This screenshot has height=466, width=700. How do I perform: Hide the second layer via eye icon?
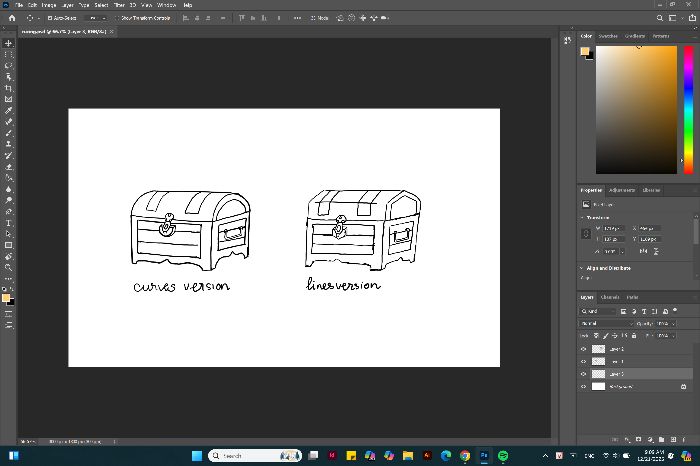pos(583,362)
